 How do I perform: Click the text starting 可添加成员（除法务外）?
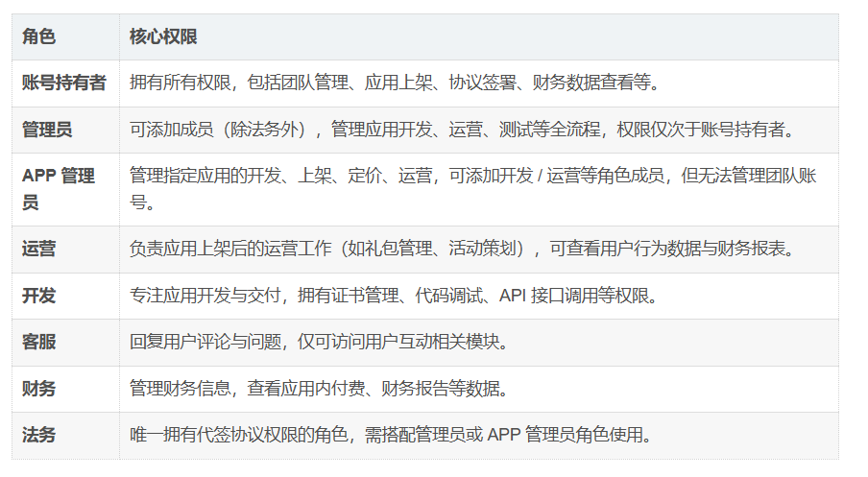coord(463,130)
